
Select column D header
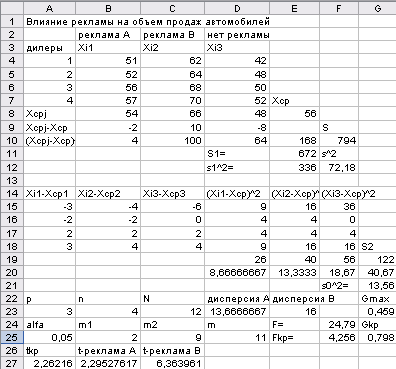(237, 8)
